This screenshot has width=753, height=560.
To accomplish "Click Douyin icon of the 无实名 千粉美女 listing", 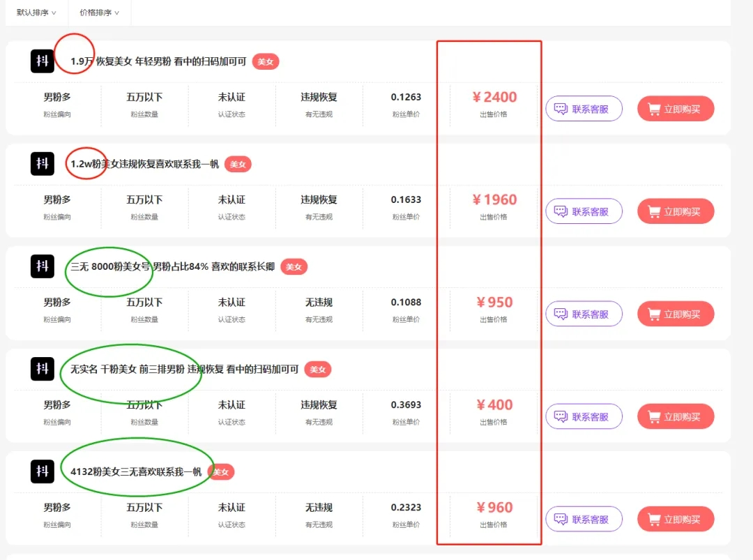I will (x=43, y=369).
